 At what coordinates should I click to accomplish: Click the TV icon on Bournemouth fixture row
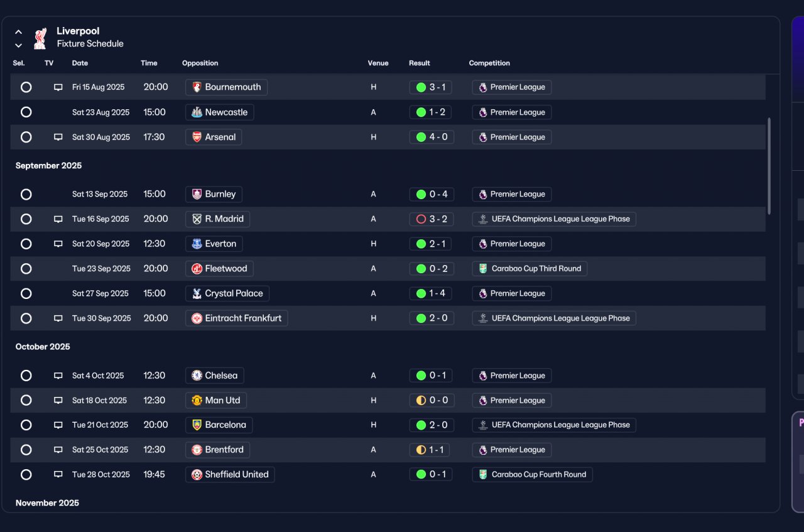pyautogui.click(x=58, y=87)
